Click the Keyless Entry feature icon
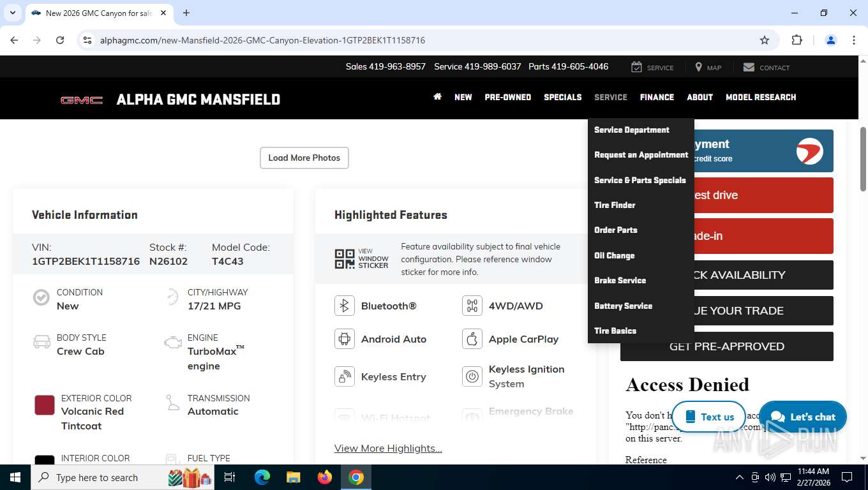The image size is (868, 490). pyautogui.click(x=345, y=376)
